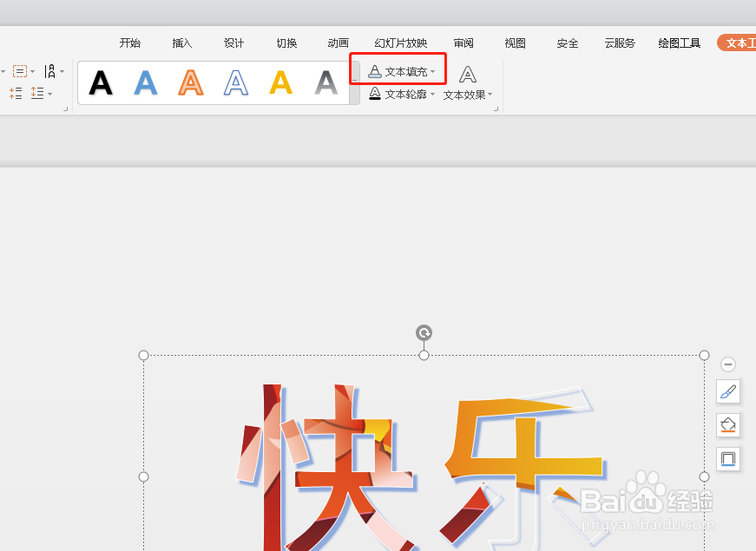Image resolution: width=756 pixels, height=551 pixels.
Task: Click the text direction icon
Action: tap(50, 71)
